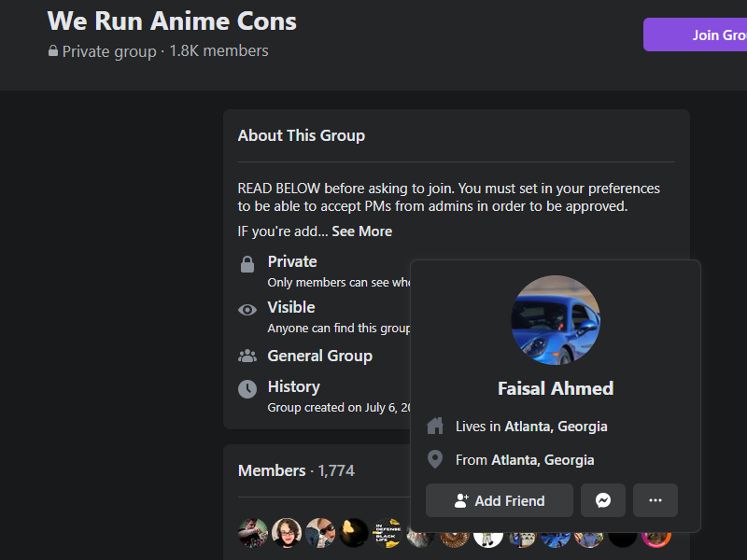Open the three-dots more options menu
This screenshot has height=560, width=747.
click(x=655, y=500)
